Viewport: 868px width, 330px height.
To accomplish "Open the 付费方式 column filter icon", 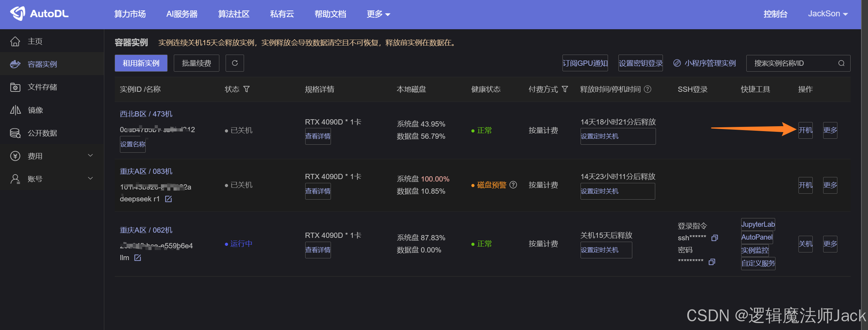I will (565, 89).
